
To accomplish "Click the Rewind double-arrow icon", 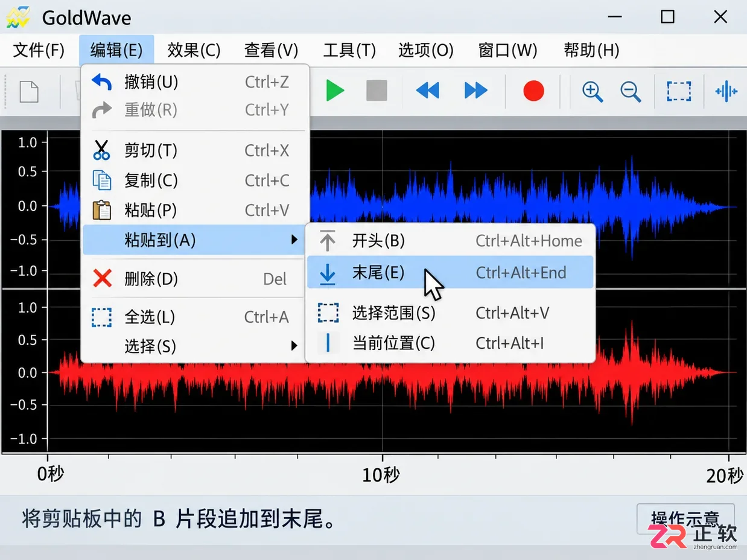I will tap(428, 91).
